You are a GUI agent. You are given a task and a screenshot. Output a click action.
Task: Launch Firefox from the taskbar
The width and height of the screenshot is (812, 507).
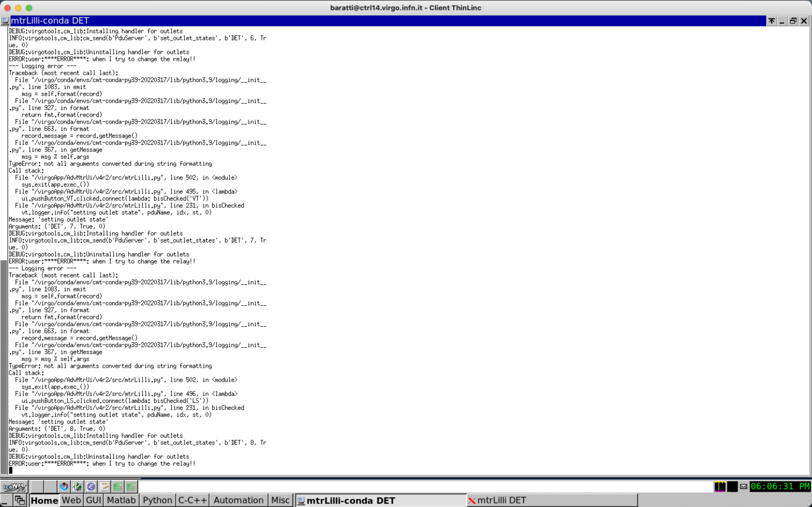coord(63,487)
